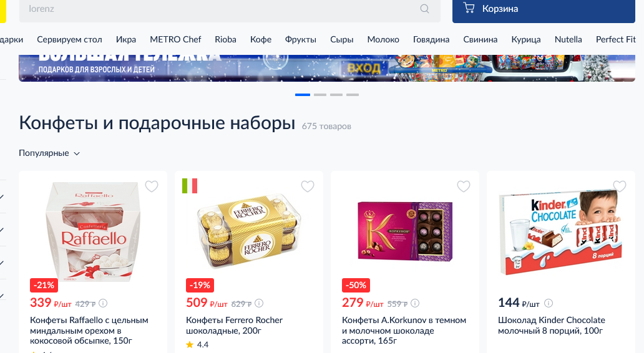This screenshot has height=353, width=644.
Task: Open the Шоколад Kinder Chocolate product title
Action: click(x=551, y=325)
